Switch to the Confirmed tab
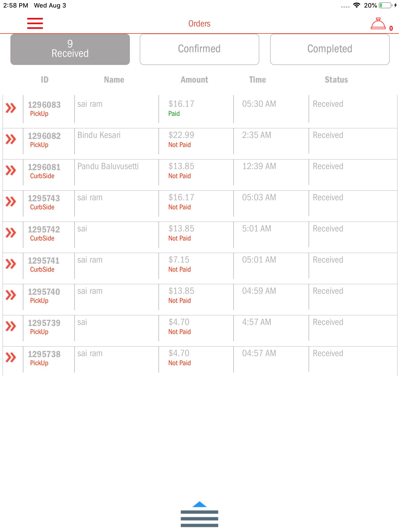Screen dimensions: 399x532 [x=199, y=49]
